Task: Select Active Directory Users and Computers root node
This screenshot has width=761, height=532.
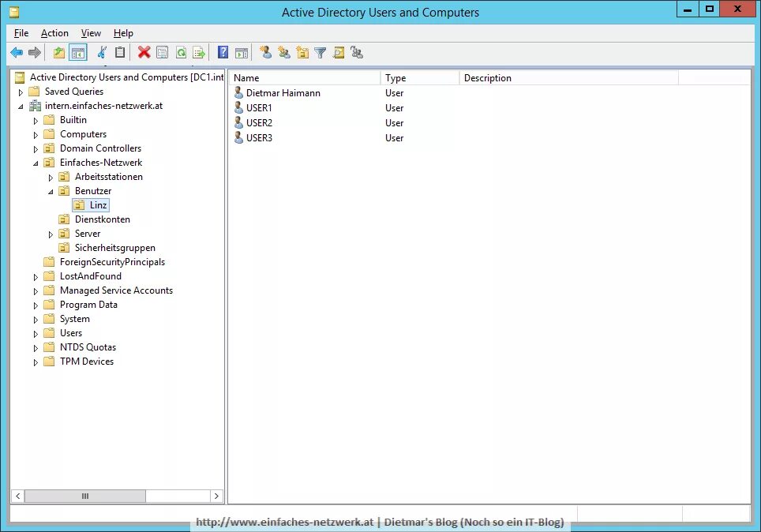Action: 126,77
